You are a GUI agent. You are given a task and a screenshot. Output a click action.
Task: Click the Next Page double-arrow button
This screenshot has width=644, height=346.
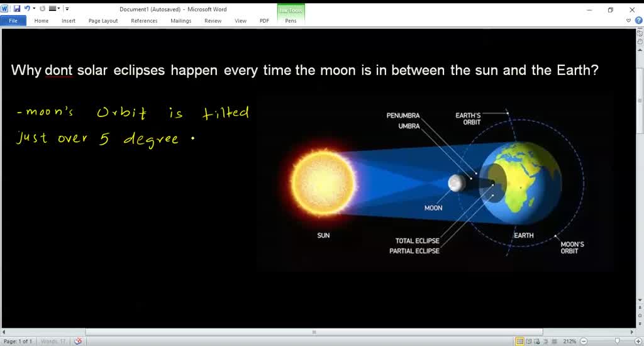[x=640, y=324]
